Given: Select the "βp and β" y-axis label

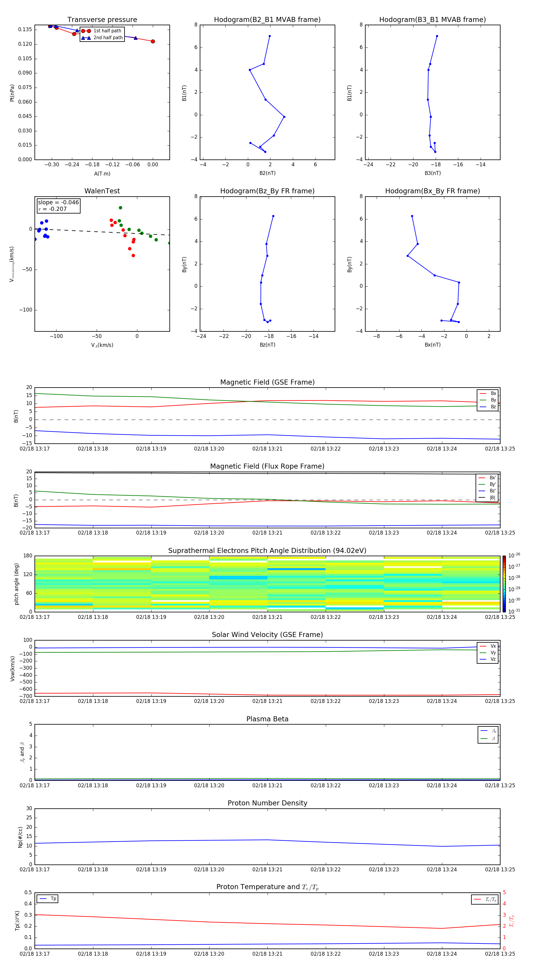Looking at the screenshot, I should [x=23, y=753].
